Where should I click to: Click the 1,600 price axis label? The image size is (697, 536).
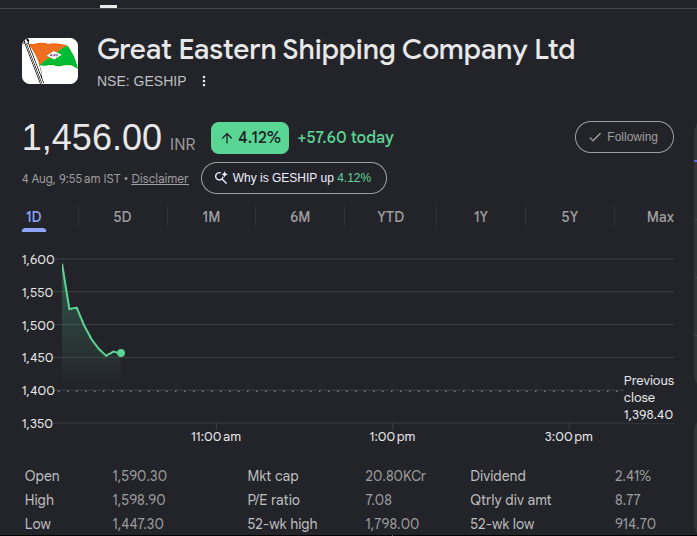[38, 260]
